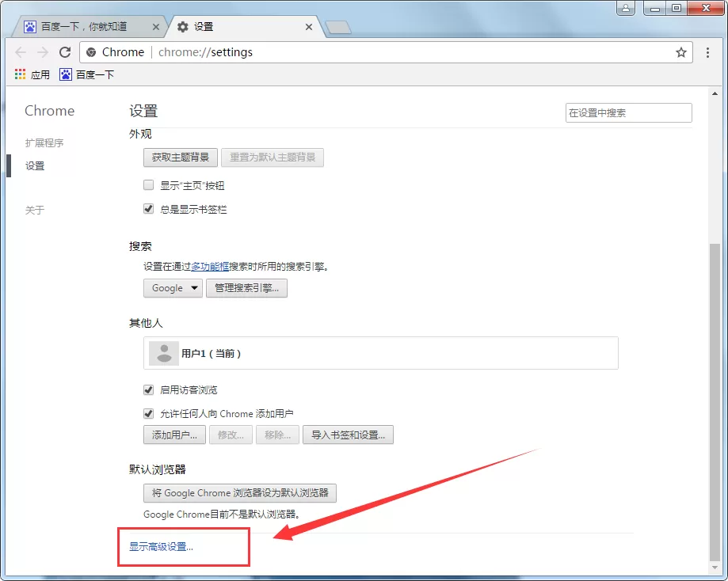The width and height of the screenshot is (728, 581).
Task: Open the Google search engine dropdown
Action: pos(173,288)
